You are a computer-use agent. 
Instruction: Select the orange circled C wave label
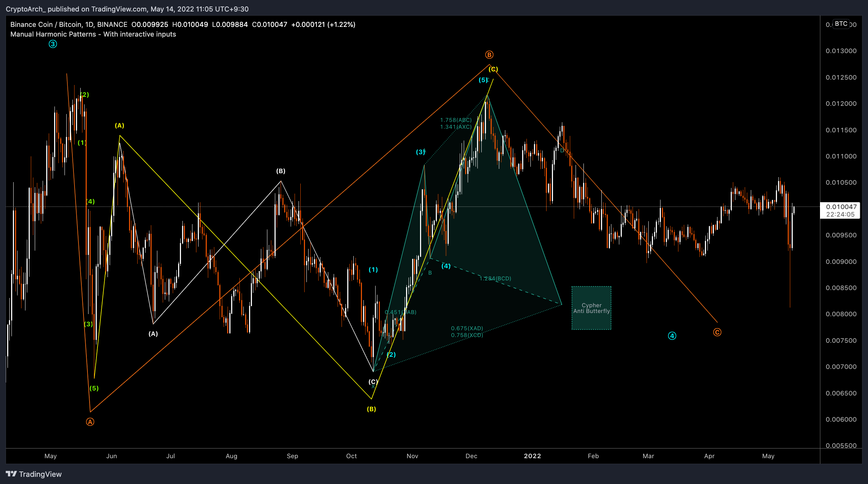tap(717, 332)
